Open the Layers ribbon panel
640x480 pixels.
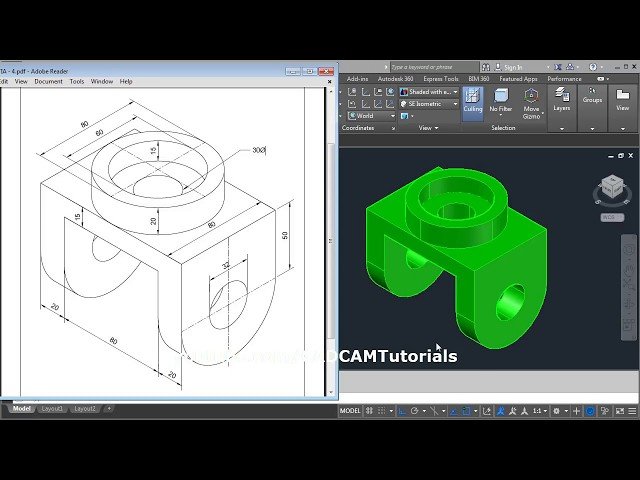[562, 109]
